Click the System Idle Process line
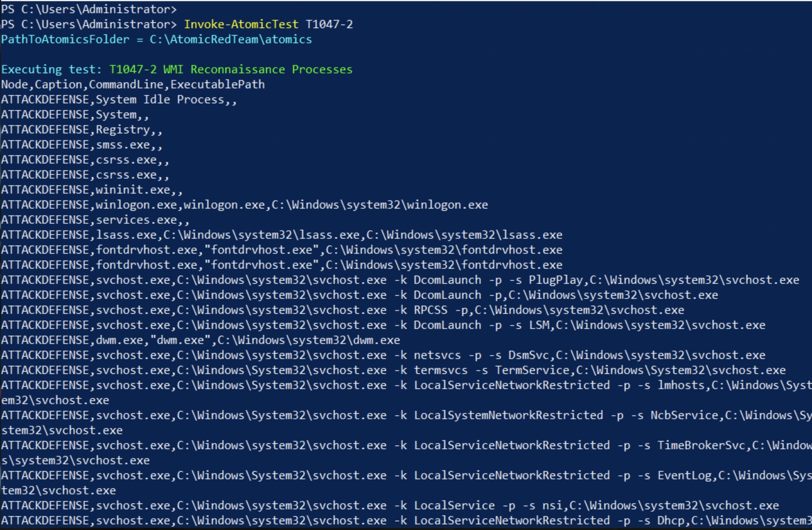This screenshot has width=812, height=530. coord(119,100)
